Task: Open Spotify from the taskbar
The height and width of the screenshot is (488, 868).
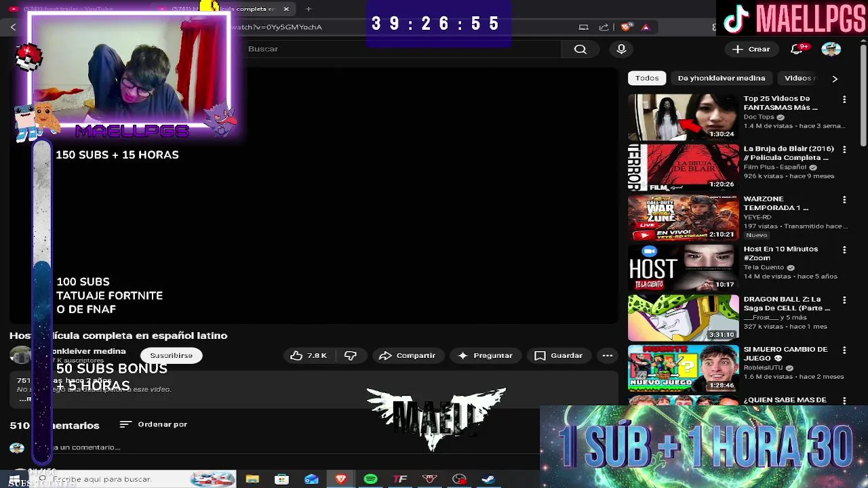Action: pos(370,479)
